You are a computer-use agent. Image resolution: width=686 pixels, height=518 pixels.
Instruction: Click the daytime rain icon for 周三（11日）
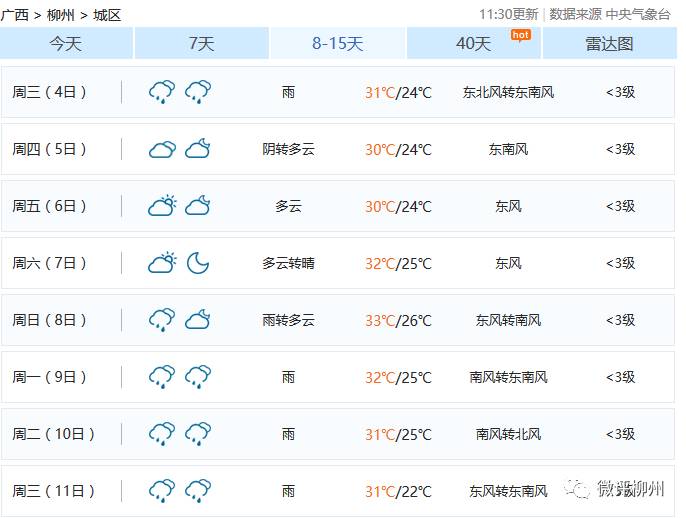tap(162, 491)
